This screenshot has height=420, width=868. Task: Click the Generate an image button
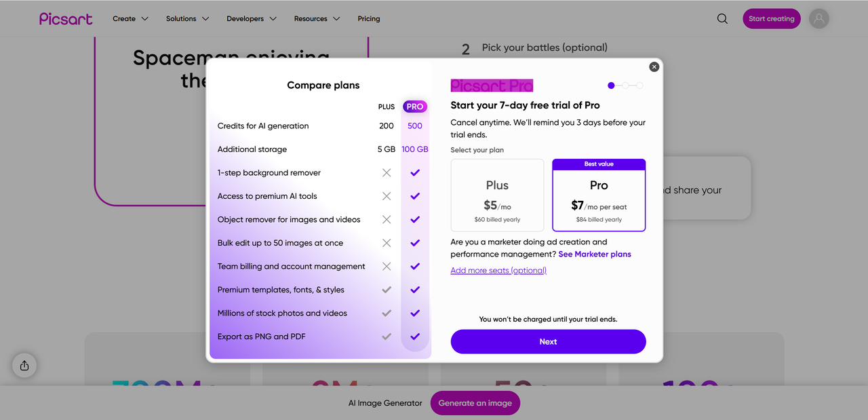pyautogui.click(x=475, y=403)
